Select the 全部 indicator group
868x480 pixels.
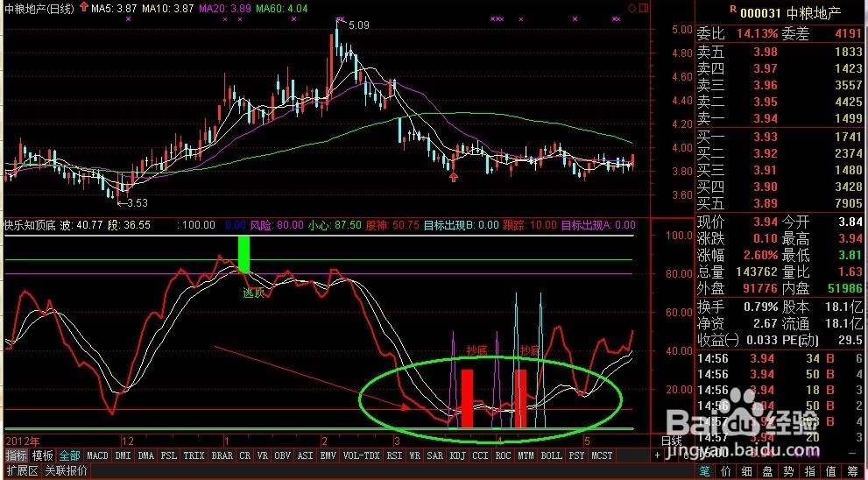coord(70,455)
